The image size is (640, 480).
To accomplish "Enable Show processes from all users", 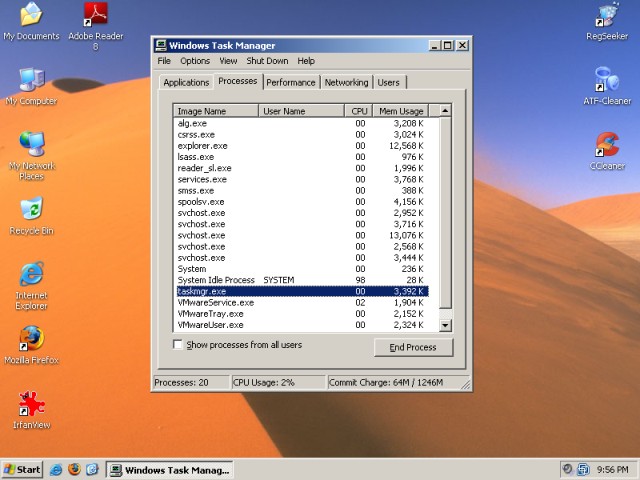I will coord(178,344).
